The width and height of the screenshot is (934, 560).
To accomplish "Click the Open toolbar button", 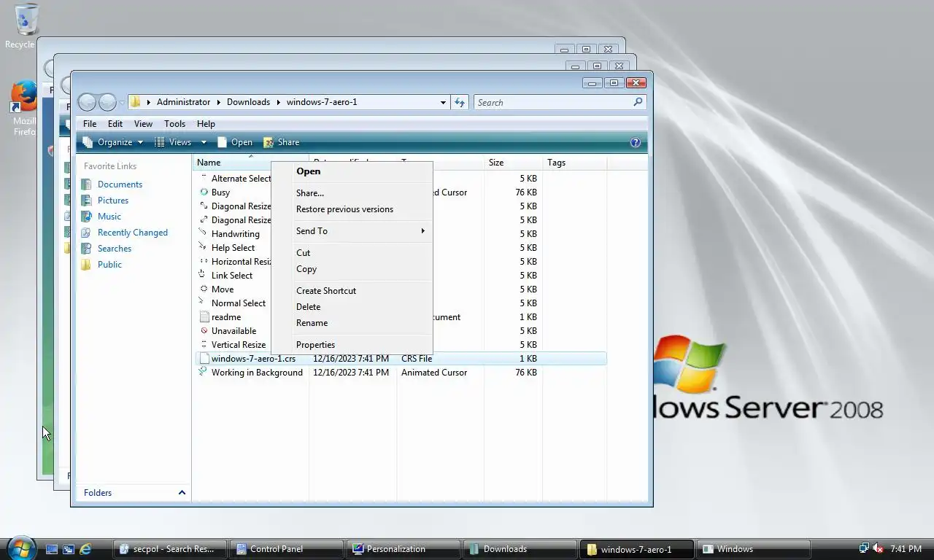I will click(x=235, y=142).
